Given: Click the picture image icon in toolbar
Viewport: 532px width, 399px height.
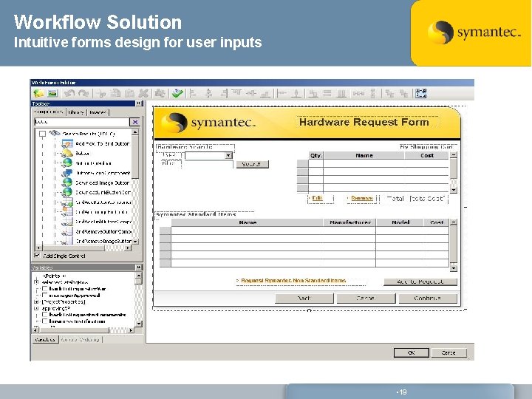Looking at the screenshot, I should click(52, 93).
